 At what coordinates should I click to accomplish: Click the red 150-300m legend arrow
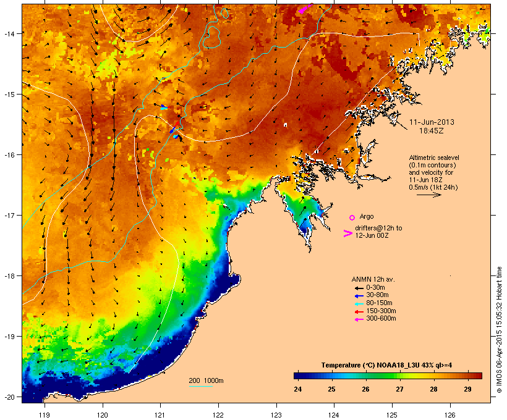click(x=359, y=312)
